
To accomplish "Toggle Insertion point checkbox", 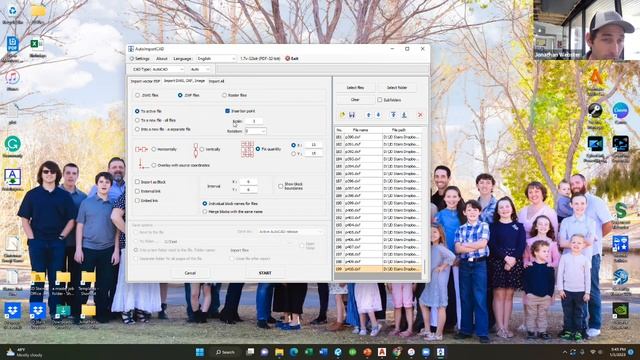I will [x=228, y=111].
